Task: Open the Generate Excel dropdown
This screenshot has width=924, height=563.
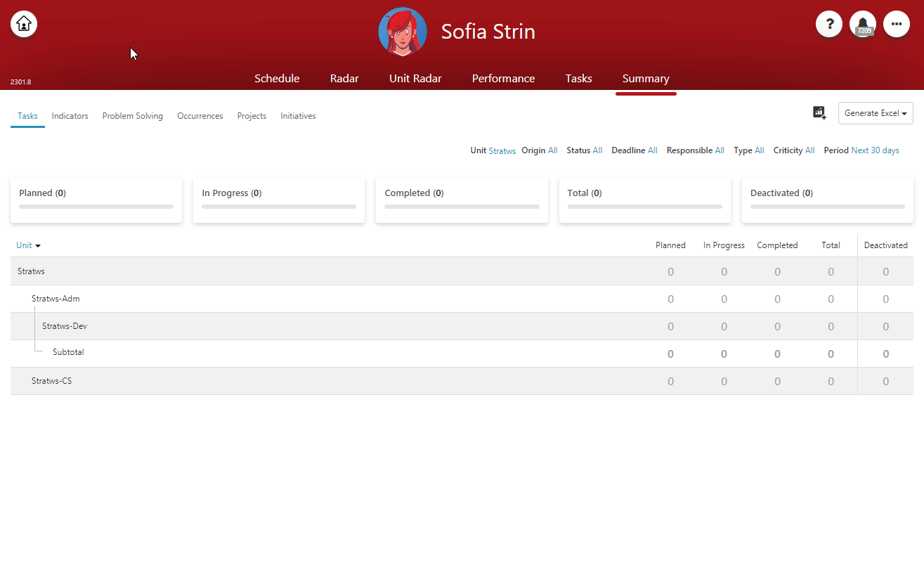Action: [x=876, y=113]
